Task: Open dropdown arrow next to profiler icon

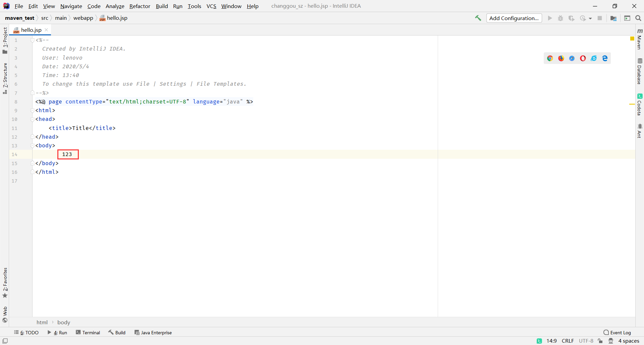Action: (590, 18)
